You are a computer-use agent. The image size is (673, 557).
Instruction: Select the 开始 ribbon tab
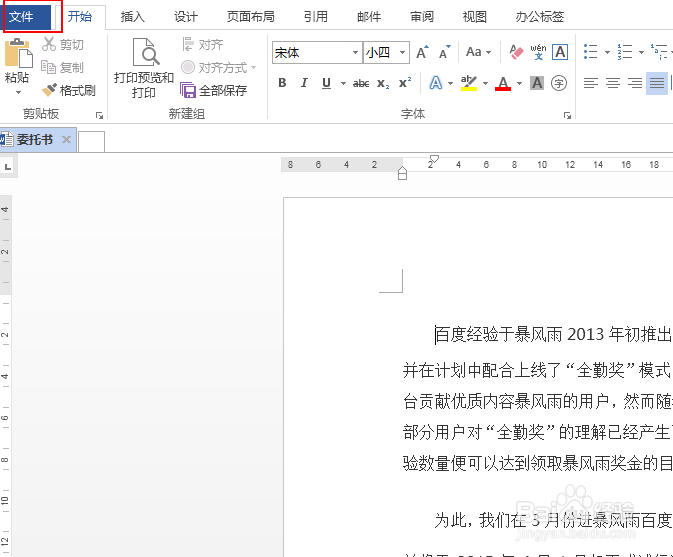[80, 17]
